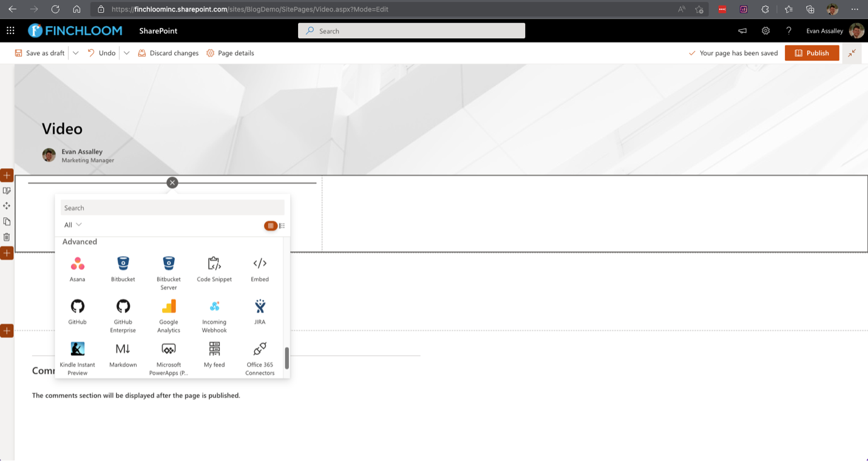The height and width of the screenshot is (463, 868).
Task: Insert the Bitbucket web part
Action: pyautogui.click(x=123, y=269)
